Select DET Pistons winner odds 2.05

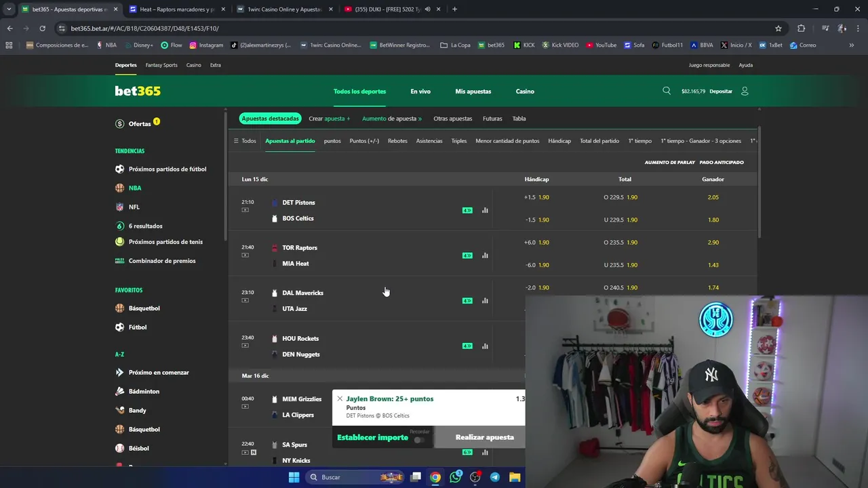(x=713, y=197)
